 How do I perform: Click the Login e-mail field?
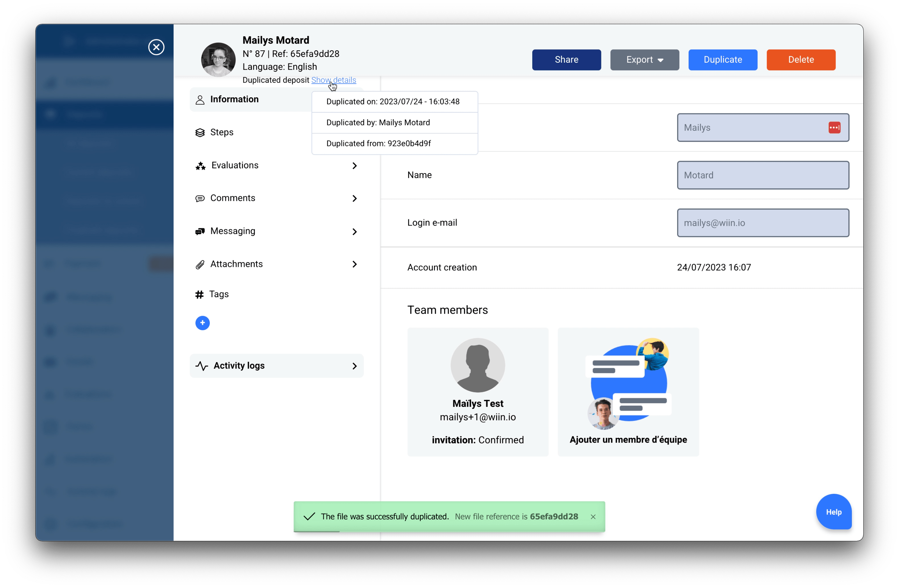tap(763, 223)
